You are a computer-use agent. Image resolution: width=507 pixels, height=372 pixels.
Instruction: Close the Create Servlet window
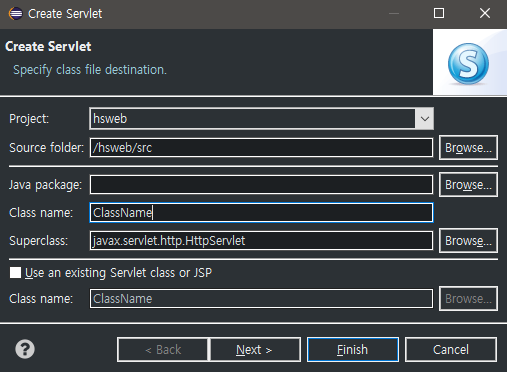(x=485, y=13)
